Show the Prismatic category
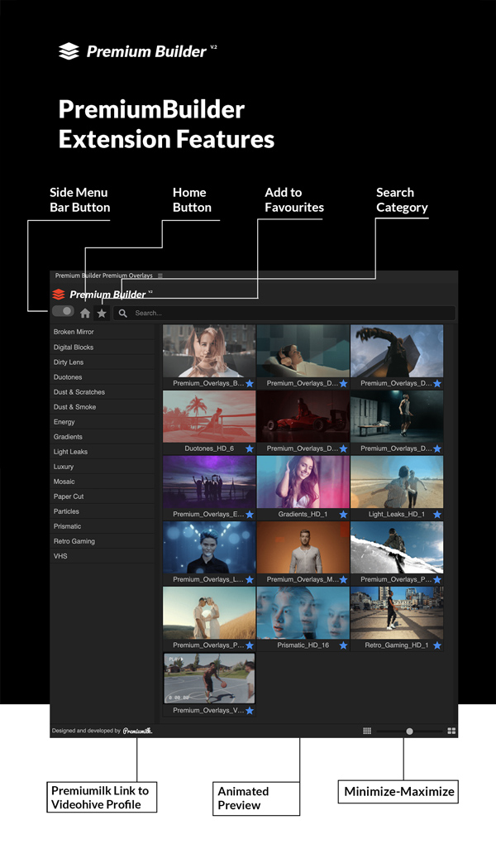The width and height of the screenshot is (496, 868). click(103, 526)
